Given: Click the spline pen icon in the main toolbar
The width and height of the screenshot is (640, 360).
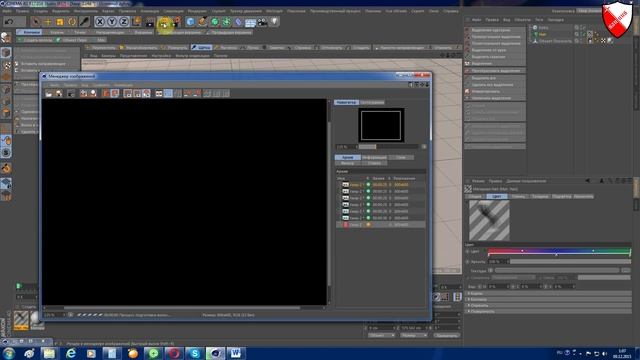Looking at the screenshot, I should pyautogui.click(x=202, y=22).
